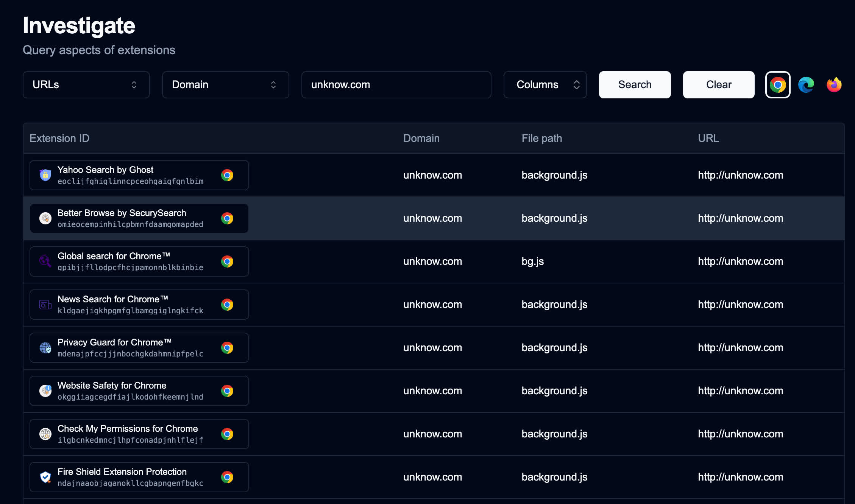Open the URLs query type dropdown
Image resolution: width=855 pixels, height=504 pixels.
pyautogui.click(x=86, y=85)
